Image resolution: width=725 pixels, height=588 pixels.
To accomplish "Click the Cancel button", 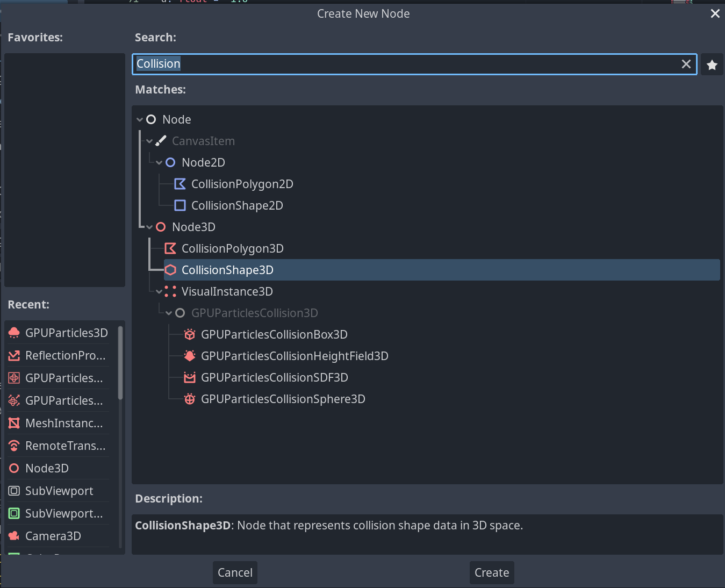I will pos(235,572).
